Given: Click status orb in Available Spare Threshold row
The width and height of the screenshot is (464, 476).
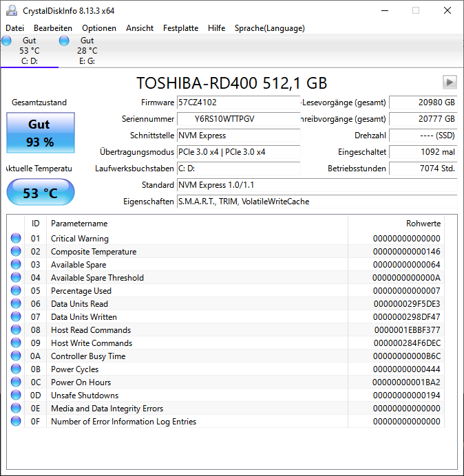Looking at the screenshot, I should tap(16, 277).
